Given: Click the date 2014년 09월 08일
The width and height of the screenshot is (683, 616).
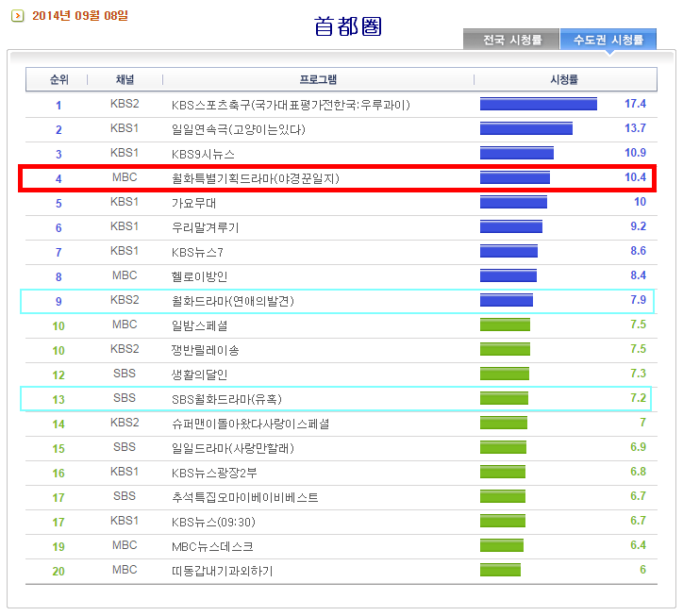Looking at the screenshot, I should pyautogui.click(x=80, y=16).
